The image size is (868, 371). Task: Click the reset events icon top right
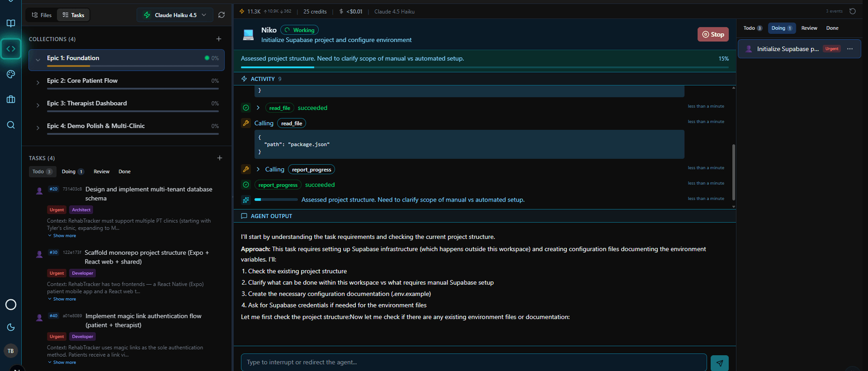tap(853, 11)
